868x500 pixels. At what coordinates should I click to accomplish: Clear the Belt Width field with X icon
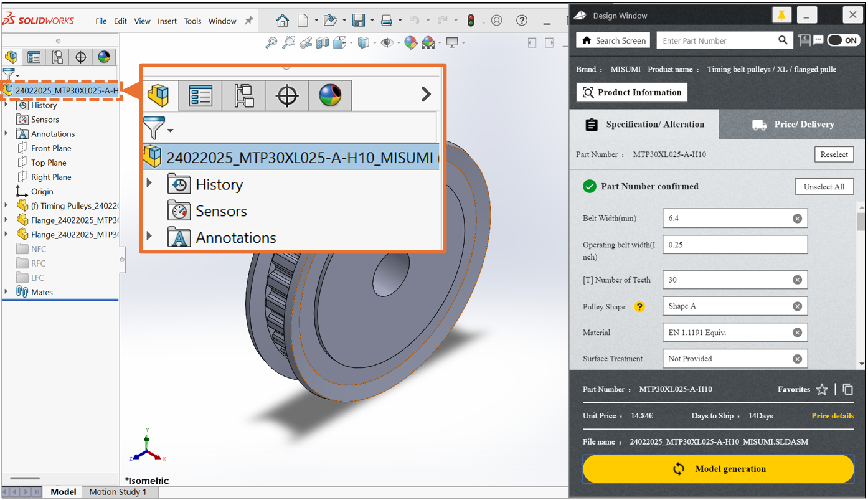point(797,219)
